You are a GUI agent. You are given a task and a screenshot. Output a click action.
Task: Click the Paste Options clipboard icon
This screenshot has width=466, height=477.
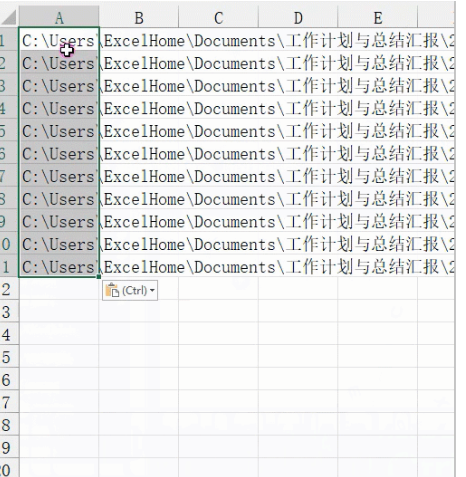coord(112,290)
